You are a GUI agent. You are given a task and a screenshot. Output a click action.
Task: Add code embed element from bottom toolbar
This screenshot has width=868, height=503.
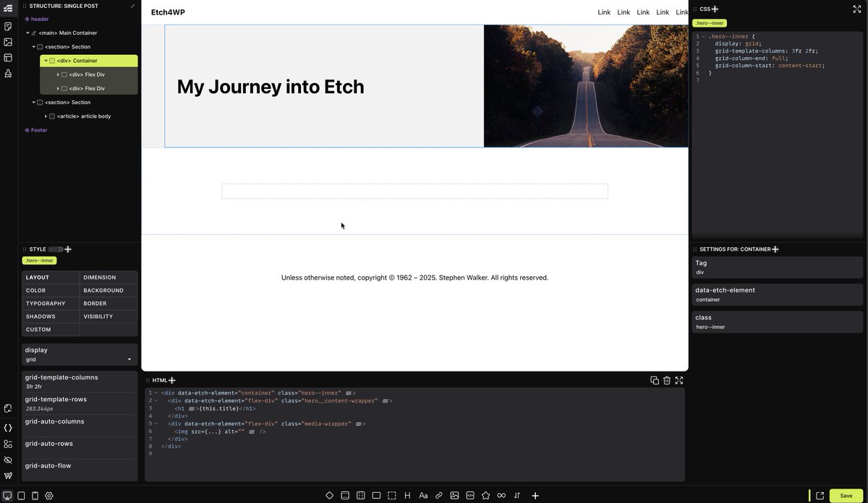click(x=470, y=496)
